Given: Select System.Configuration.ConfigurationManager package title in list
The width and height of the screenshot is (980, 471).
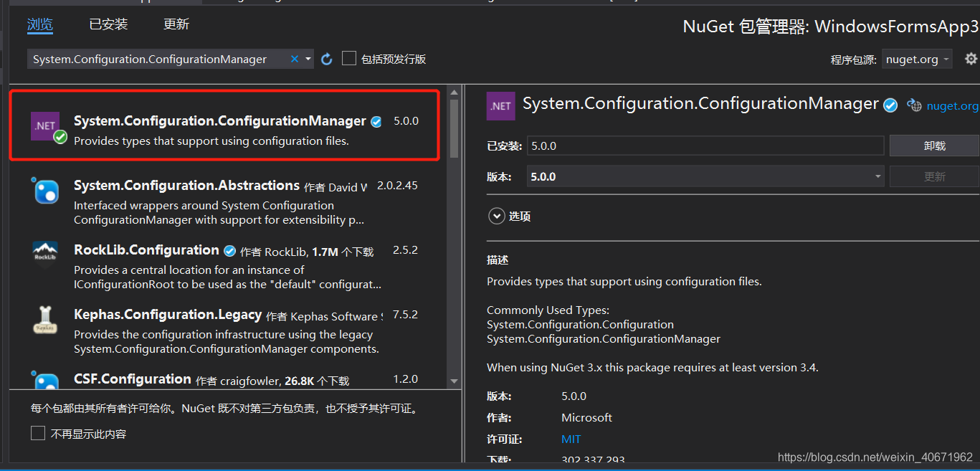Looking at the screenshot, I should (x=220, y=120).
